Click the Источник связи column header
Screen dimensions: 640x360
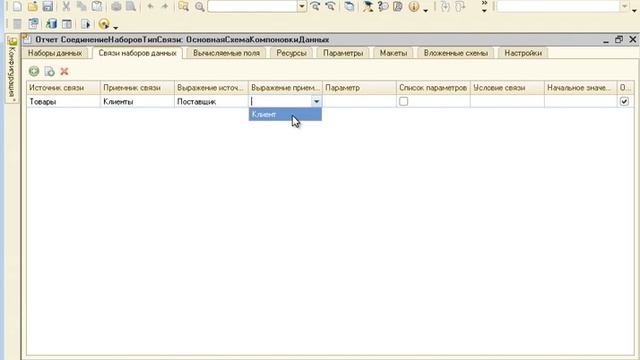click(x=63, y=88)
